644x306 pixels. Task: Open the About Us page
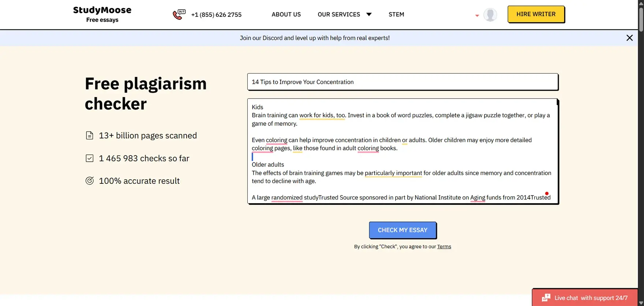point(286,15)
